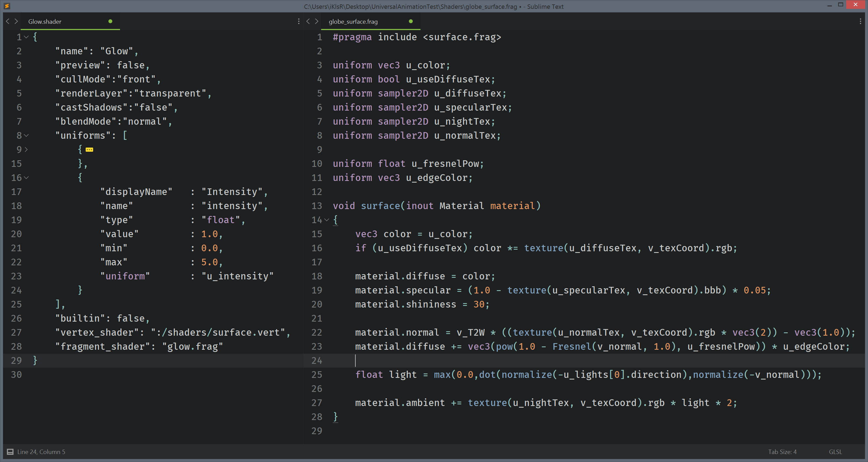Collapse the fold at line 1
This screenshot has width=868, height=462.
tap(26, 37)
